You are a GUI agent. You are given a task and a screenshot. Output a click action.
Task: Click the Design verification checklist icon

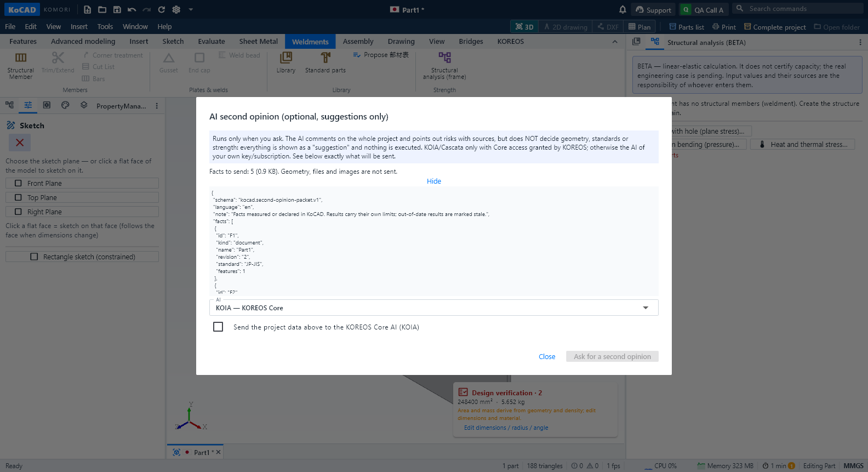click(463, 393)
